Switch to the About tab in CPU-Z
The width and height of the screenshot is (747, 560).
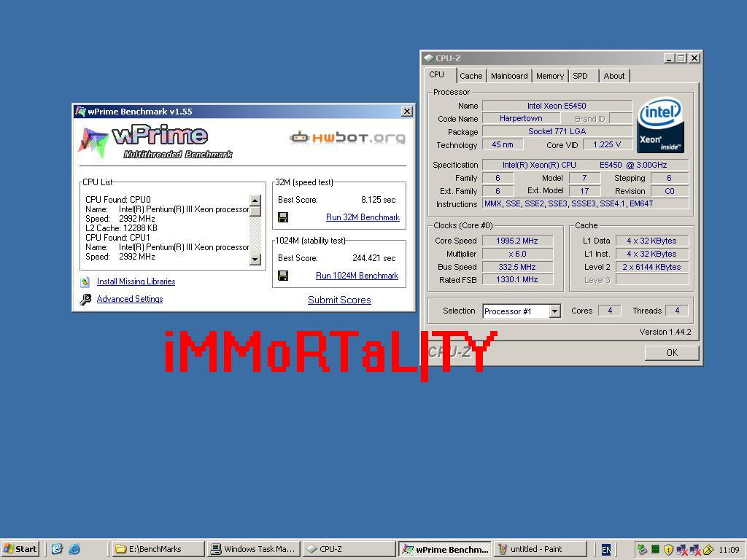[x=614, y=76]
